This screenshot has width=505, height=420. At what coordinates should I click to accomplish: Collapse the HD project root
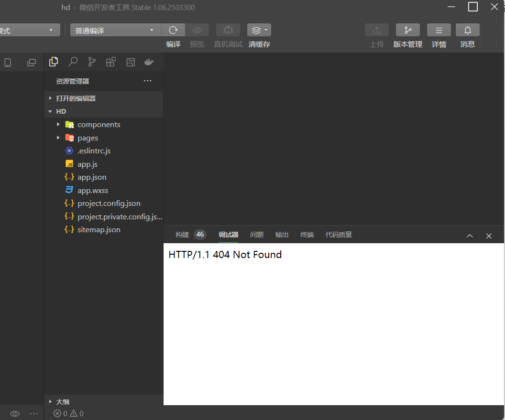(x=103, y=111)
